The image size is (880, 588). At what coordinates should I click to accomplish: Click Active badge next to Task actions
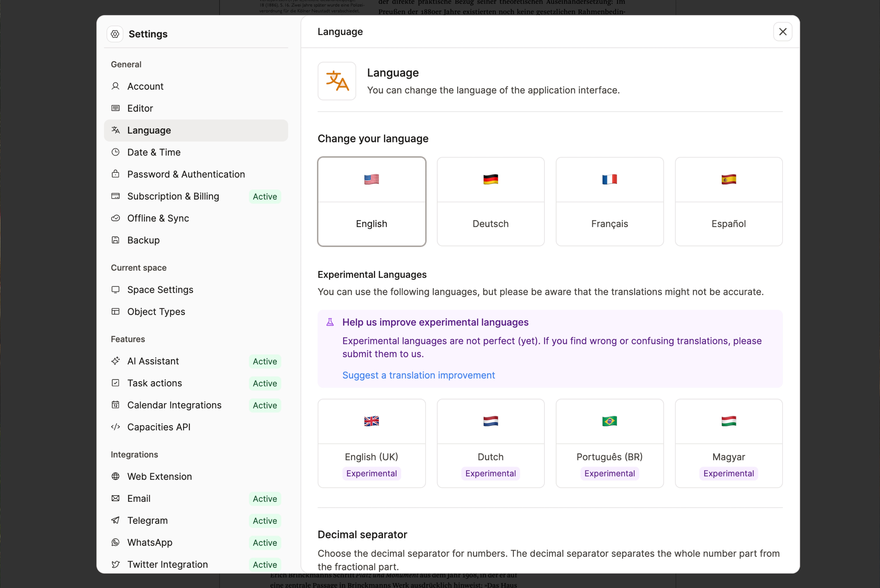click(265, 383)
